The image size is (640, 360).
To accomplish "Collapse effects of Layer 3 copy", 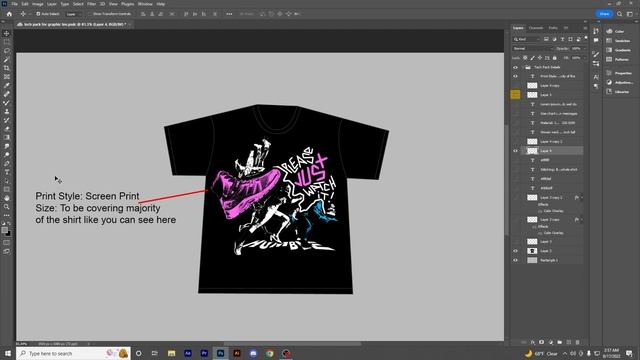I will click(x=581, y=220).
